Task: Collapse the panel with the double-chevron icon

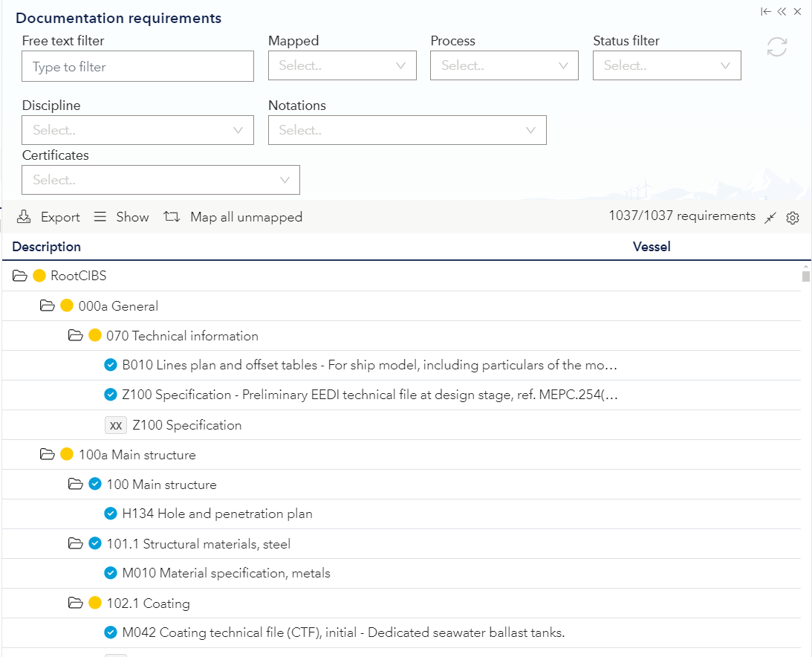Action: tap(782, 11)
